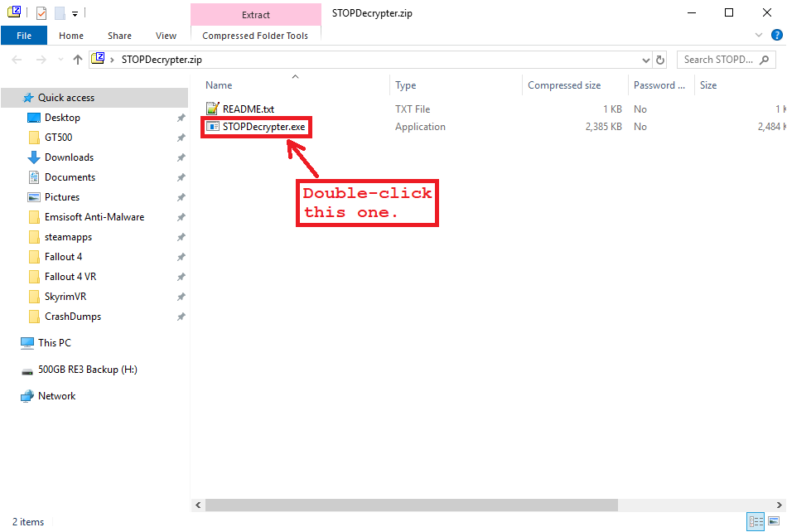This screenshot has height=532, width=787.
Task: Click the Properties icon in quick access toolbar
Action: [x=41, y=13]
